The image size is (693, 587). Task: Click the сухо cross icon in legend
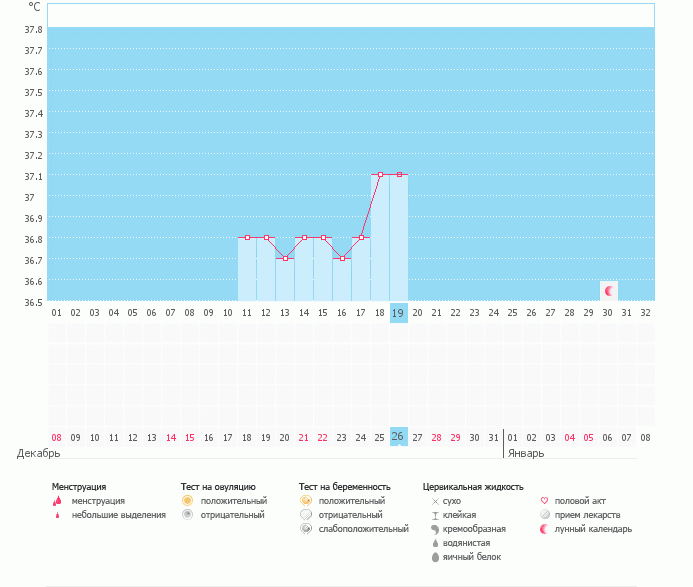(434, 501)
